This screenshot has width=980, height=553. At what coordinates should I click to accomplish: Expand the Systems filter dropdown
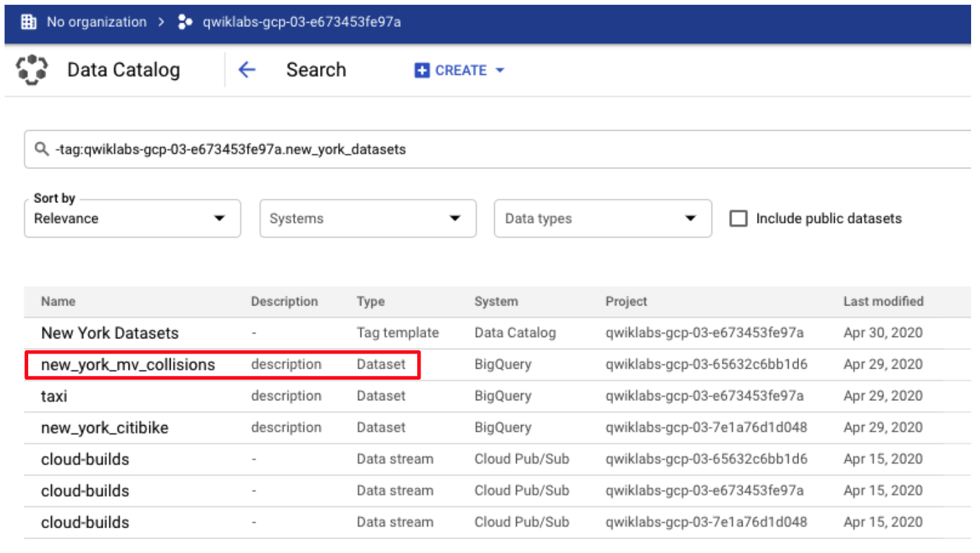[x=367, y=219]
